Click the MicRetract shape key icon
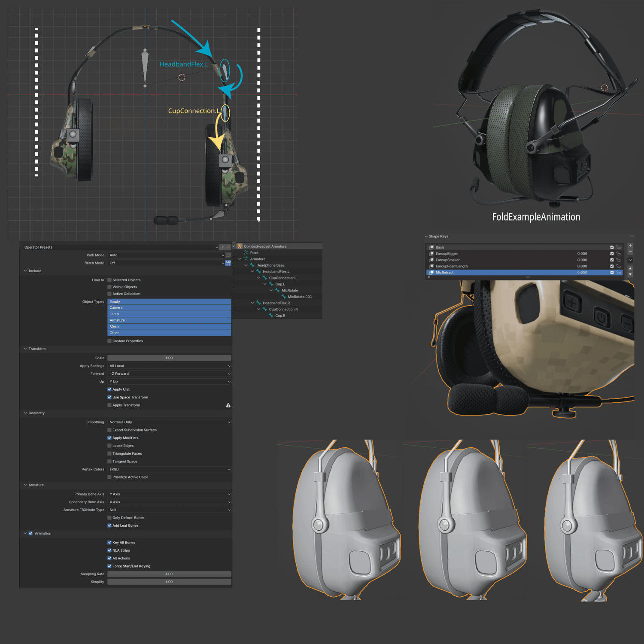 pos(431,273)
